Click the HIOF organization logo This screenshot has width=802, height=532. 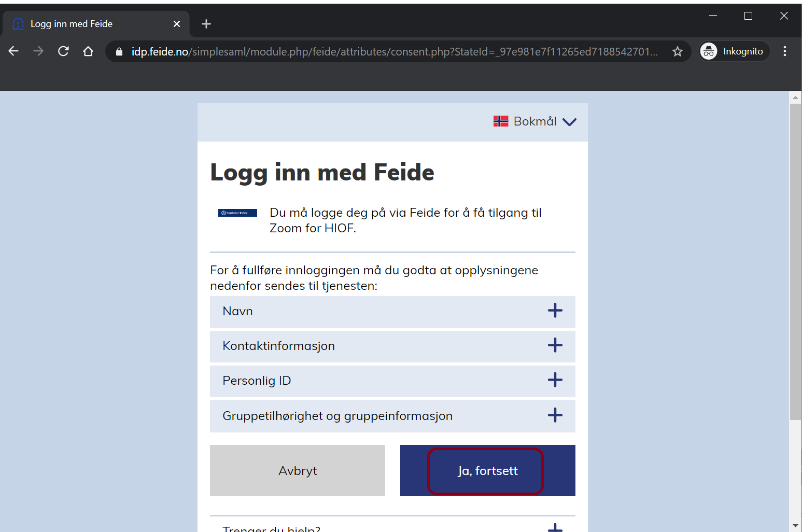(x=237, y=213)
